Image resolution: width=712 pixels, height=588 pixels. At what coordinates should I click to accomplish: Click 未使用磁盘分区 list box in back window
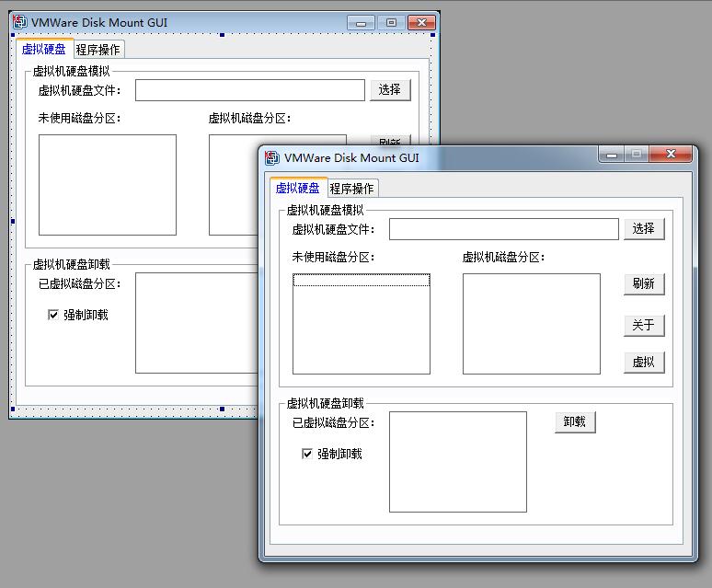pos(107,185)
